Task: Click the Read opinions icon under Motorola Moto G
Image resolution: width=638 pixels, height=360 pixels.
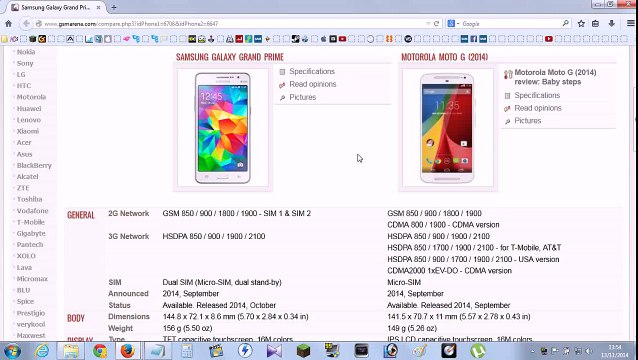Action: click(x=507, y=109)
